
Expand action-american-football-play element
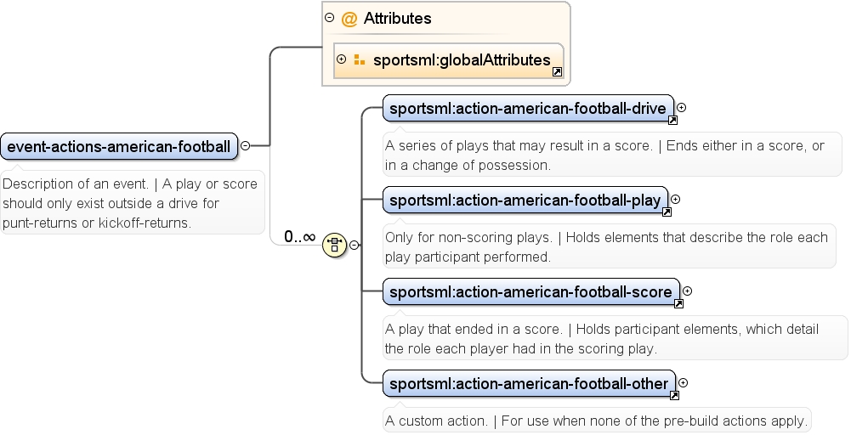click(676, 200)
